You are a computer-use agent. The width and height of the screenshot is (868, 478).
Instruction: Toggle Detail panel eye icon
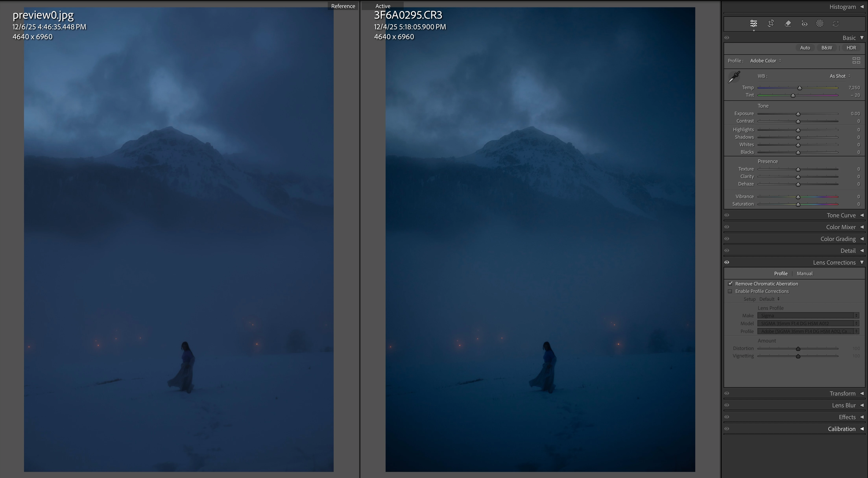pos(727,251)
